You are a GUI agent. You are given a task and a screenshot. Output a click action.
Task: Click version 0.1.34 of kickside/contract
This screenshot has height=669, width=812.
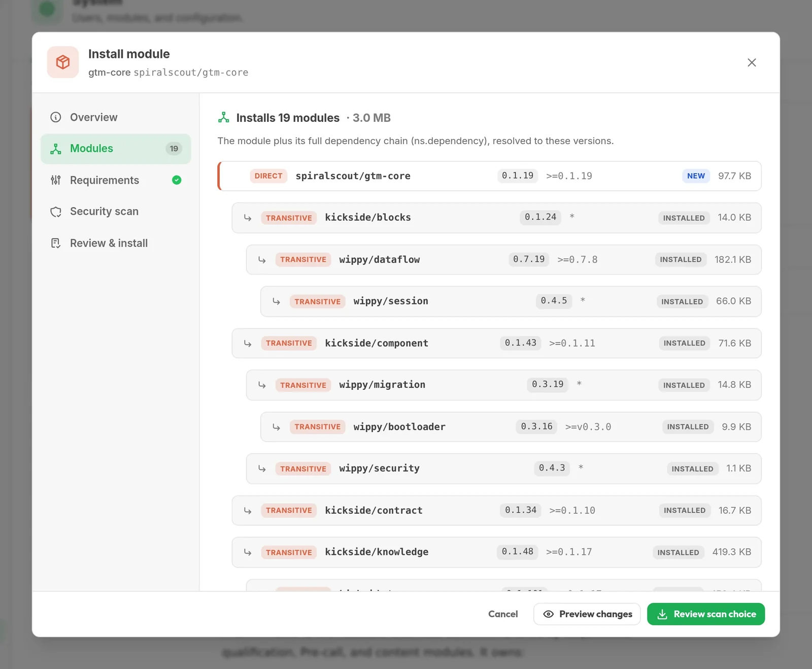[521, 510]
